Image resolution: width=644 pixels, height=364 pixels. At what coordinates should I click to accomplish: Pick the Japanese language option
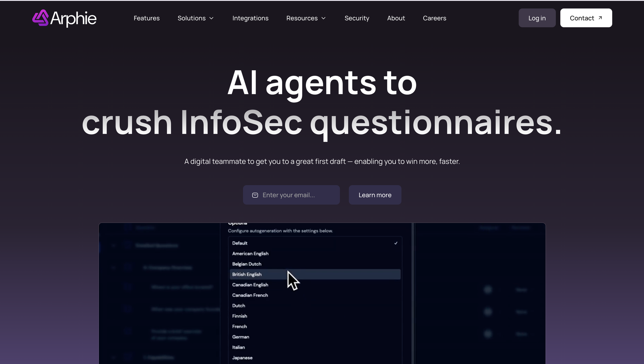242,358
